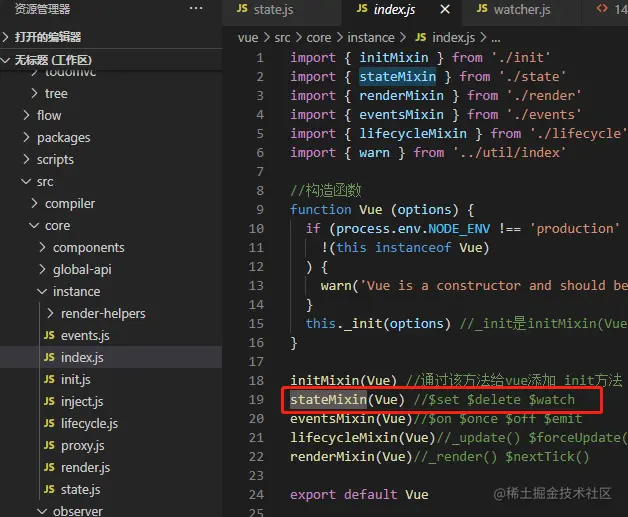Open init.js in the file tree

pyautogui.click(x=111, y=379)
